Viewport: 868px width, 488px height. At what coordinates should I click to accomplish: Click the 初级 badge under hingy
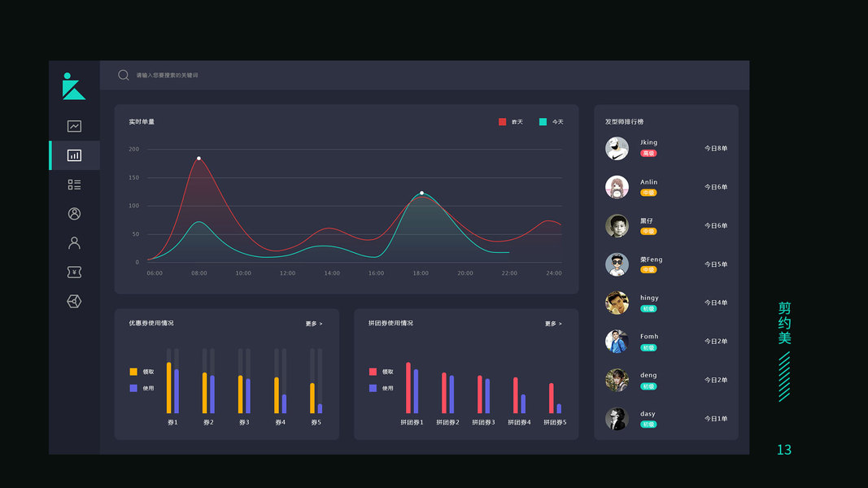[x=648, y=309]
